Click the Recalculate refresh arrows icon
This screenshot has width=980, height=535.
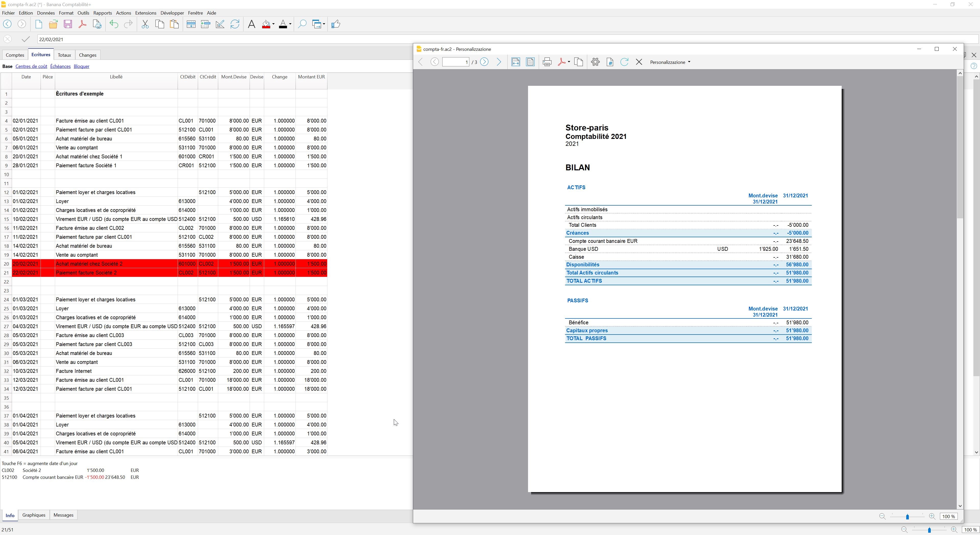click(x=235, y=24)
